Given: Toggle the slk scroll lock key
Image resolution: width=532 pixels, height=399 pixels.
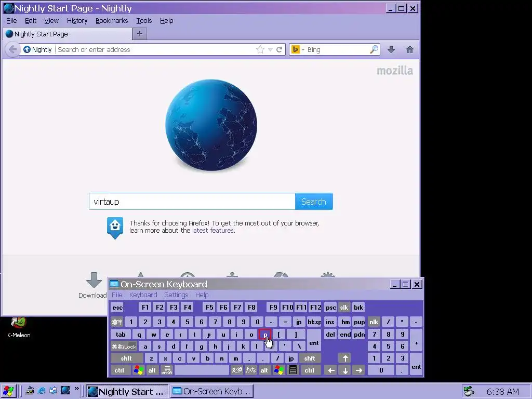Looking at the screenshot, I should 344,308.
